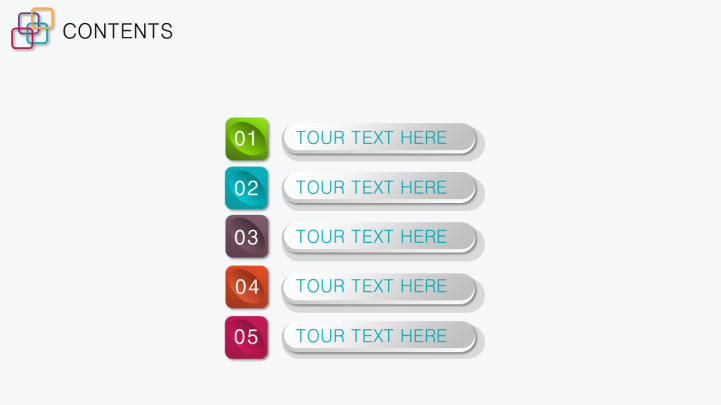Click the word HERE in the 01 row

tap(423, 138)
